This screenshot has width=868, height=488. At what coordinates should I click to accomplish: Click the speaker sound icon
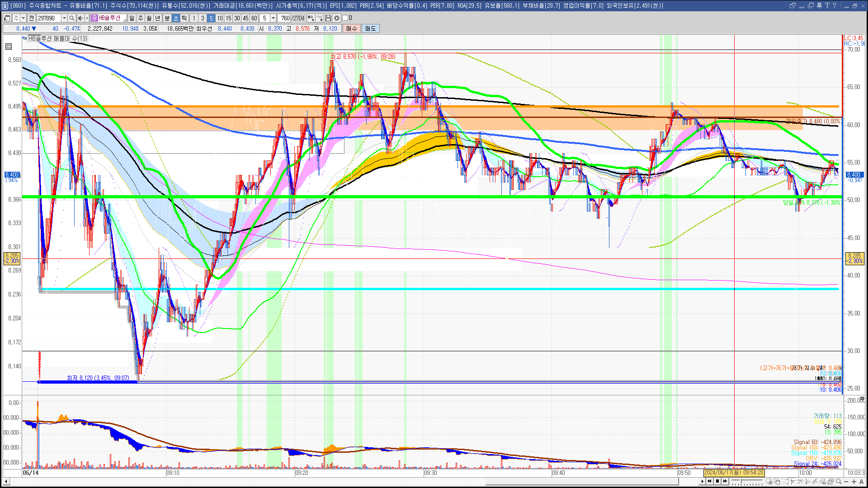(x=80, y=18)
